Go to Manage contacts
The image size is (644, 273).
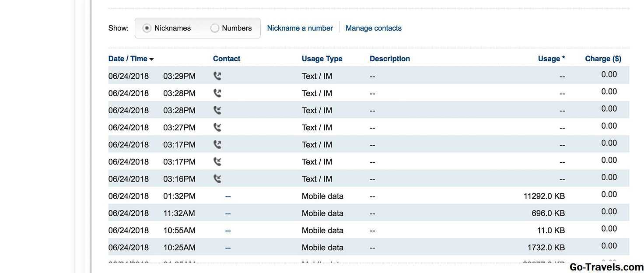click(373, 28)
